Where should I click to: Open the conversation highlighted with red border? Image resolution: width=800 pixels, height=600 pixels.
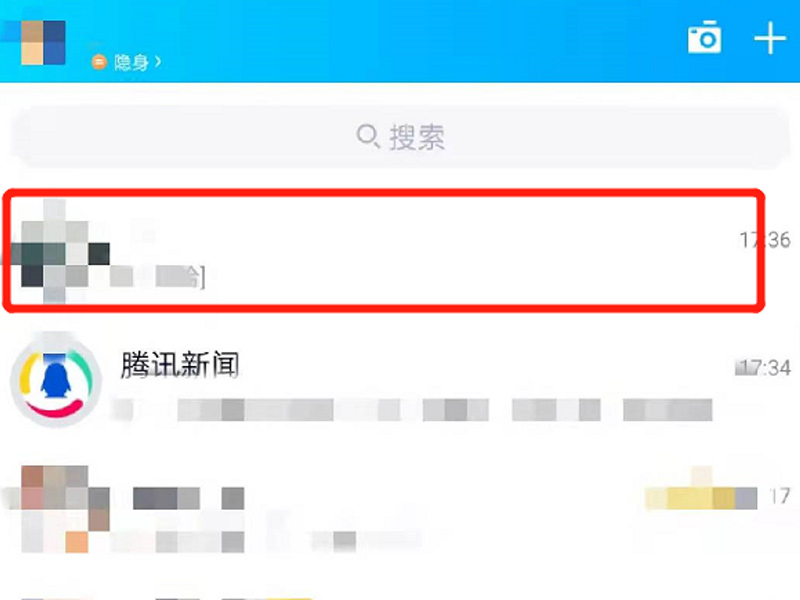click(x=384, y=251)
